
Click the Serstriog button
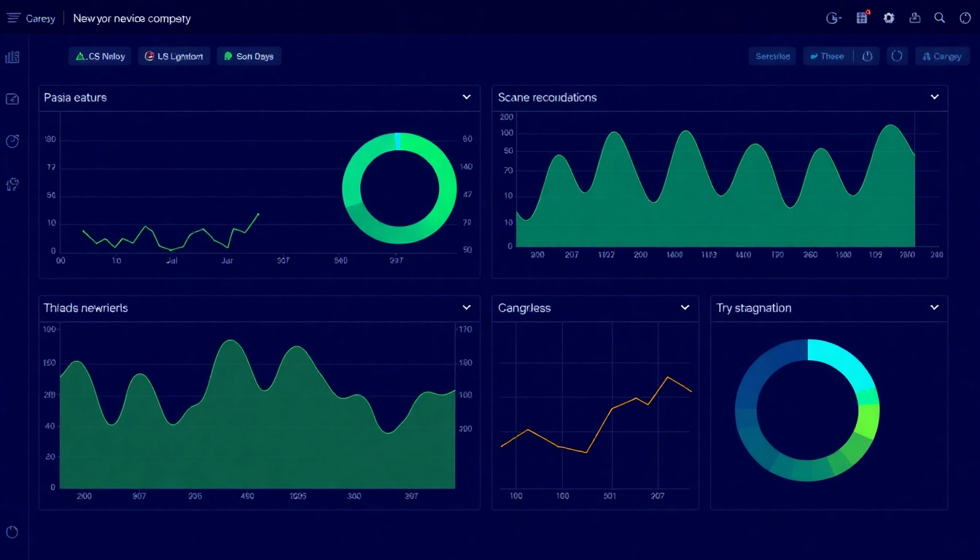(772, 55)
